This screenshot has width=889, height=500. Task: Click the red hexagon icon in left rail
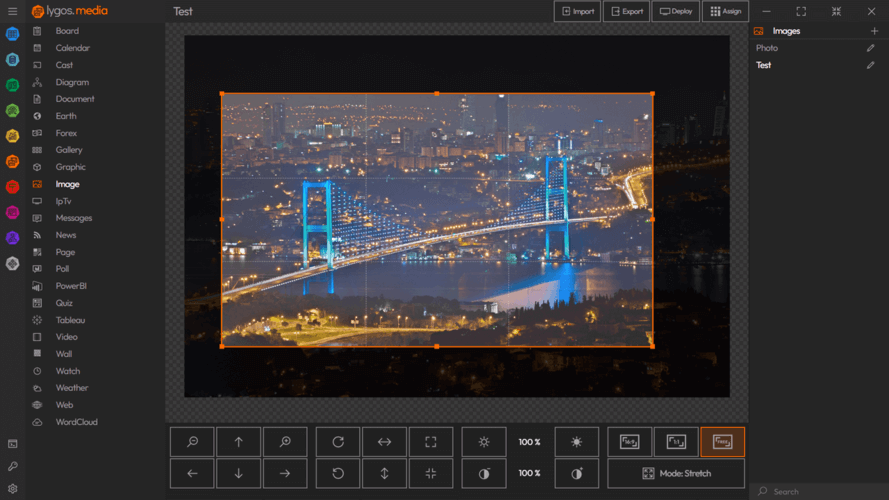[x=12, y=187]
